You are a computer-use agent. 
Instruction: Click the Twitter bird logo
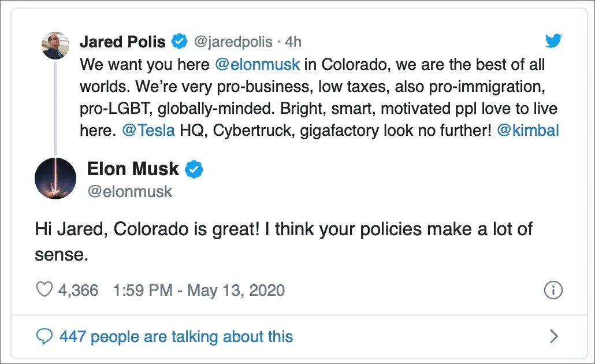[553, 40]
